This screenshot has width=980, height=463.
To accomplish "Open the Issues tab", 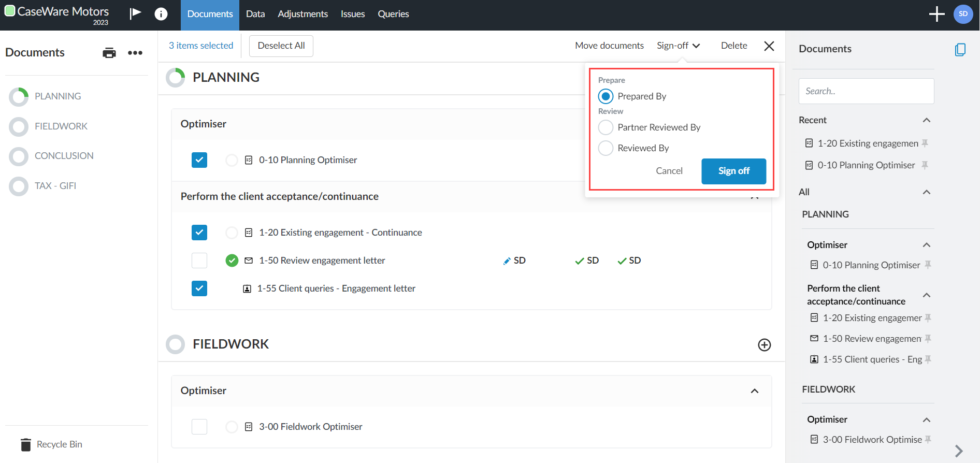I will point(353,14).
